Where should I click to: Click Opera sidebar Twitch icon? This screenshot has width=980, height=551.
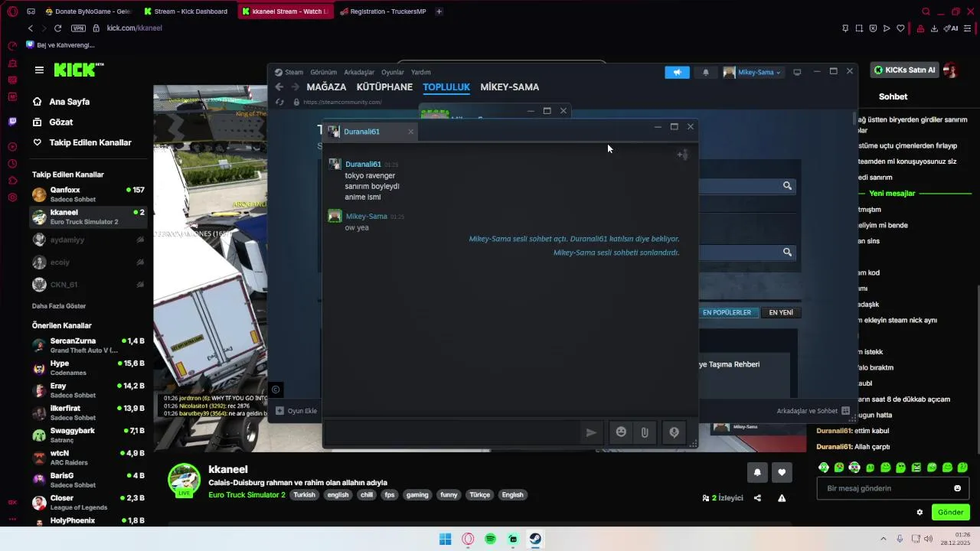pos(12,122)
